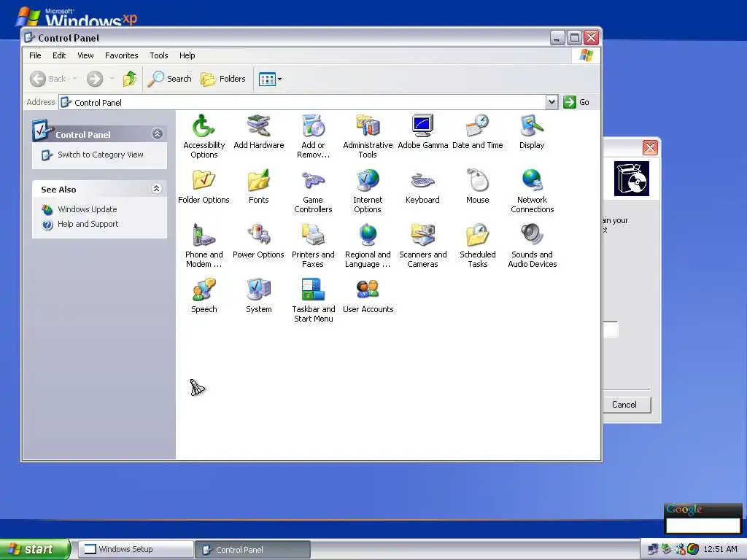The image size is (747, 560).
Task: Open Folder Options icon
Action: [x=204, y=181]
